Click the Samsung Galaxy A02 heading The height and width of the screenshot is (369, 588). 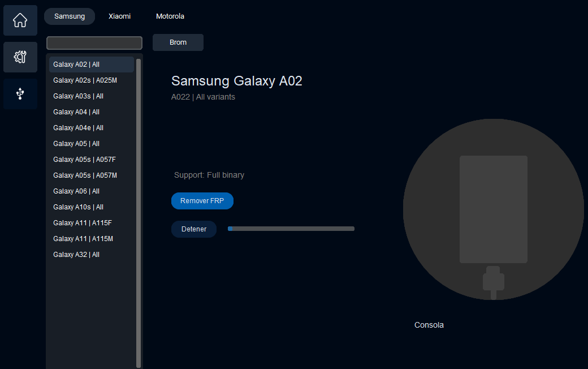click(x=237, y=81)
